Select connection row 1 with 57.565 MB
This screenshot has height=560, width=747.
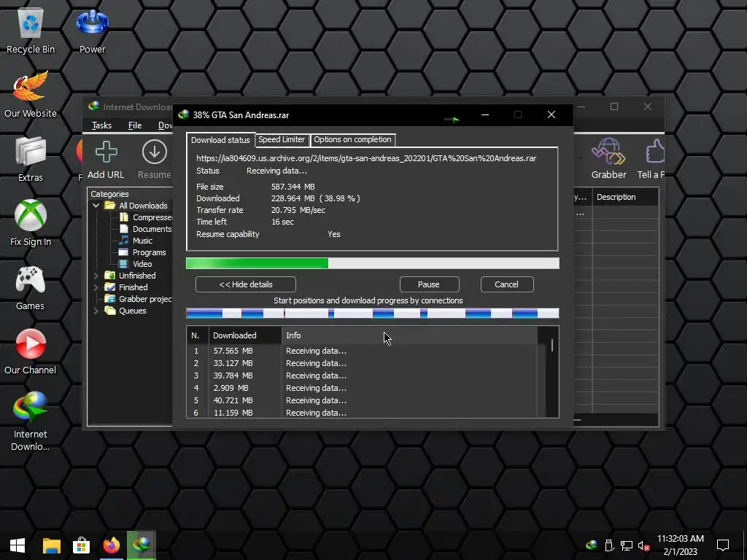[362, 351]
